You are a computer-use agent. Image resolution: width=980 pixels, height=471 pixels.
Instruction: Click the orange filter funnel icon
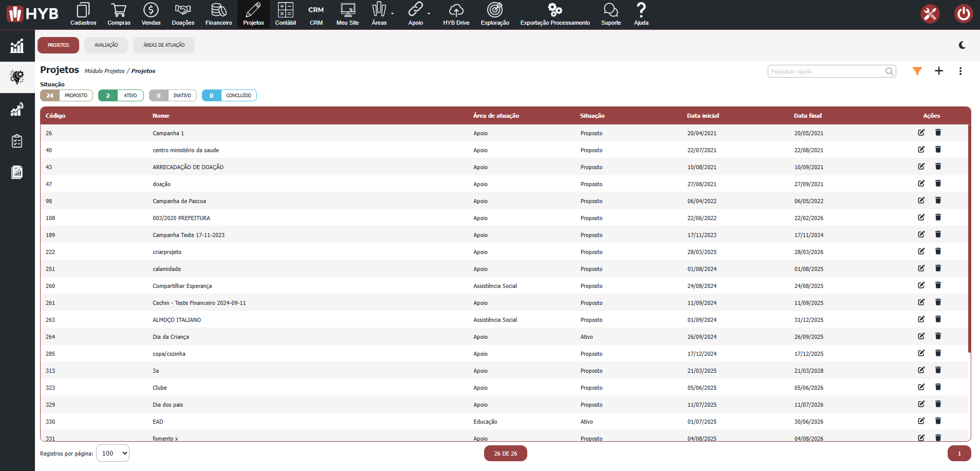click(x=917, y=71)
